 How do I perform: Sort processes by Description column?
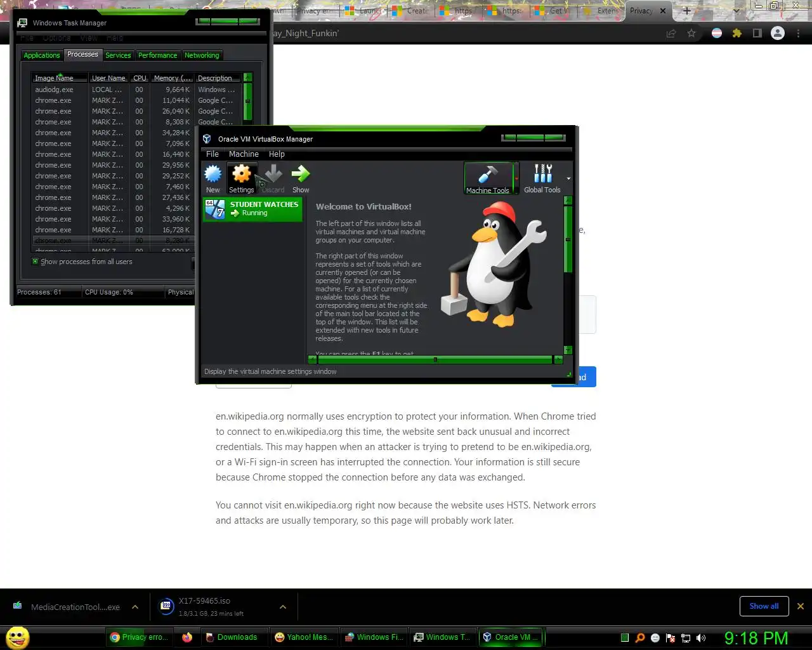tap(218, 78)
